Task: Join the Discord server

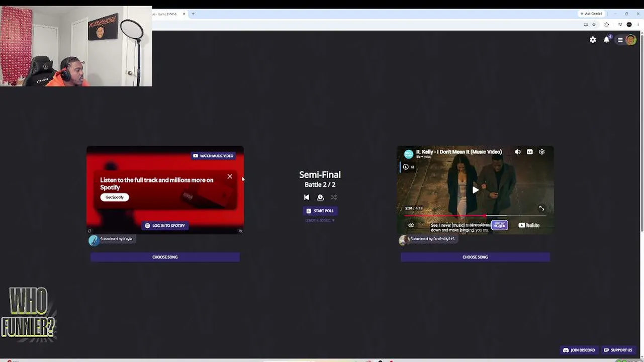Action: coord(579,350)
